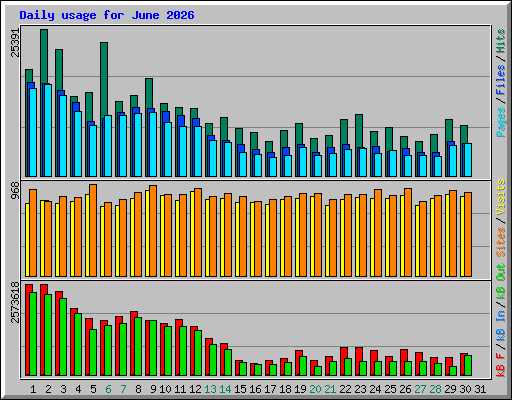This screenshot has width=512, height=400.
Task: Click day label 19 on the axis
Action: tap(300, 389)
